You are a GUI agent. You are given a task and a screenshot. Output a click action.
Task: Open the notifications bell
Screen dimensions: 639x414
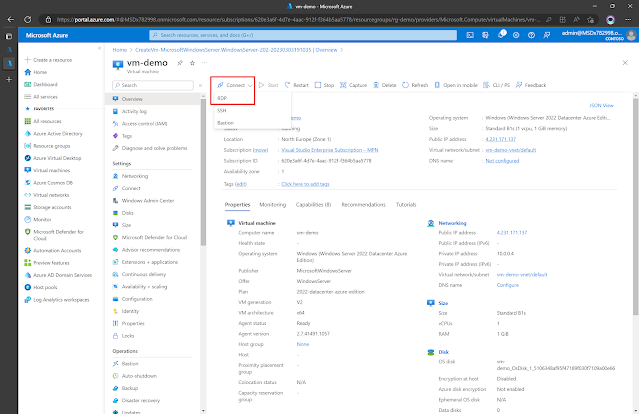501,35
